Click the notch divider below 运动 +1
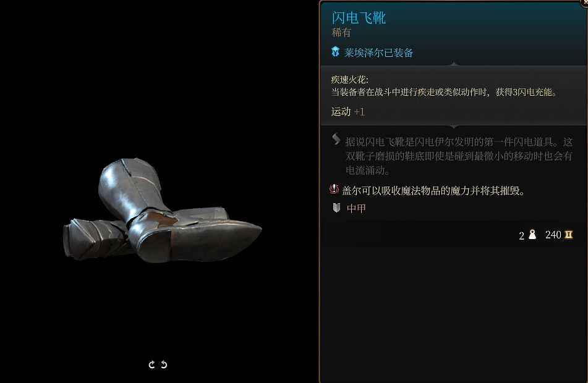Screen dimensions: 588x383 [454, 127]
